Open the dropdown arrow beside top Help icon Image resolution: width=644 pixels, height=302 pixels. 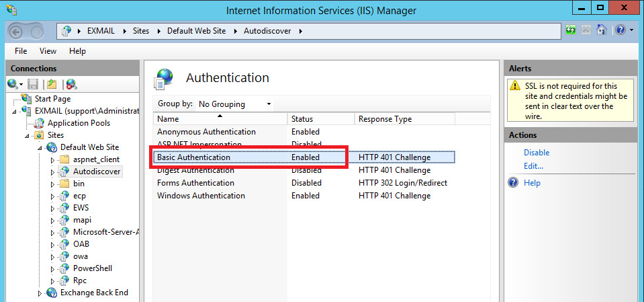tap(631, 30)
